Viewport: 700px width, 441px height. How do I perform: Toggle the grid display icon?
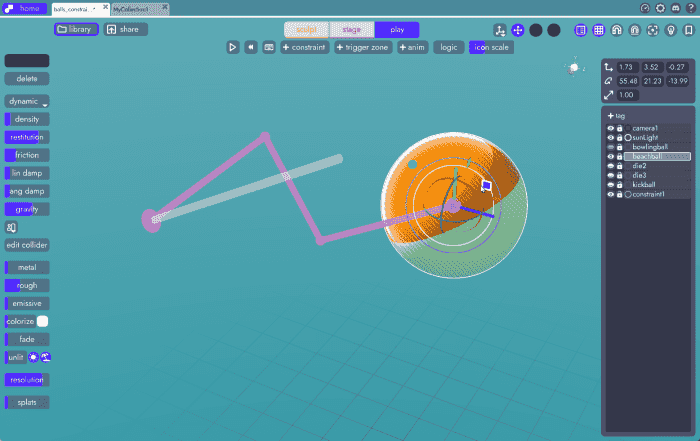pyautogui.click(x=598, y=30)
